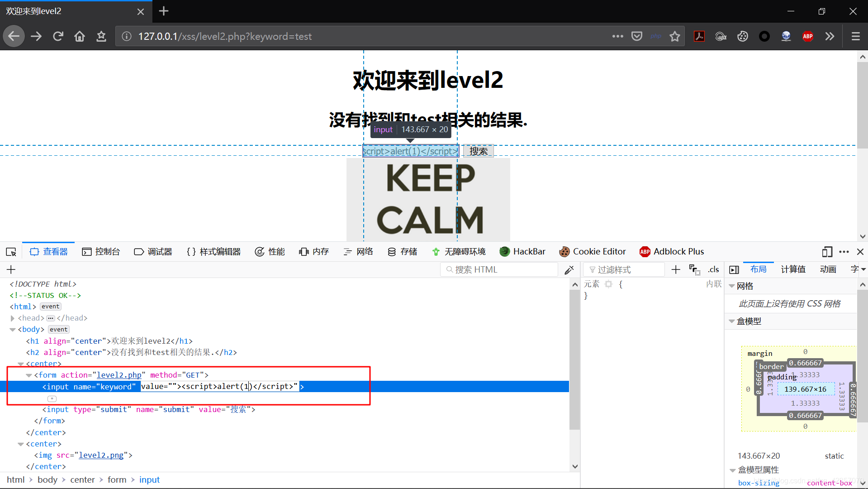Open the 存储 storage tab
The height and width of the screenshot is (489, 868).
click(x=402, y=252)
